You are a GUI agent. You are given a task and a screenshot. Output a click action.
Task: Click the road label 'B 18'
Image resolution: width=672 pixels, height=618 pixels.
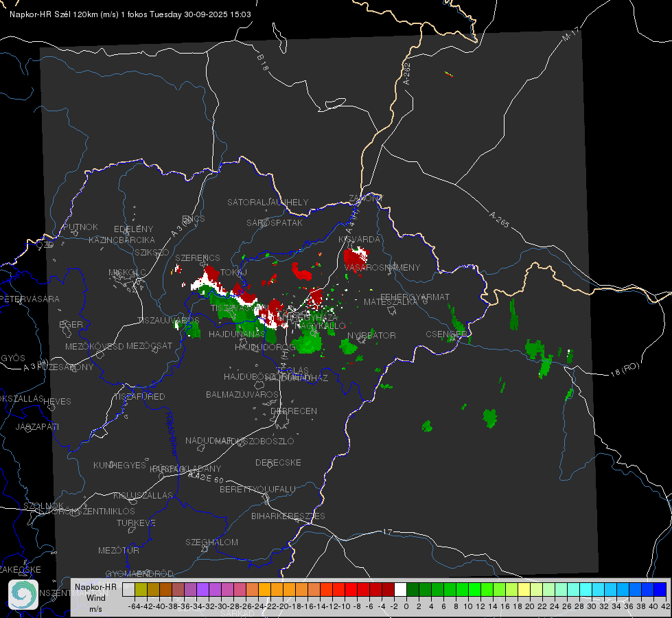coord(263,62)
